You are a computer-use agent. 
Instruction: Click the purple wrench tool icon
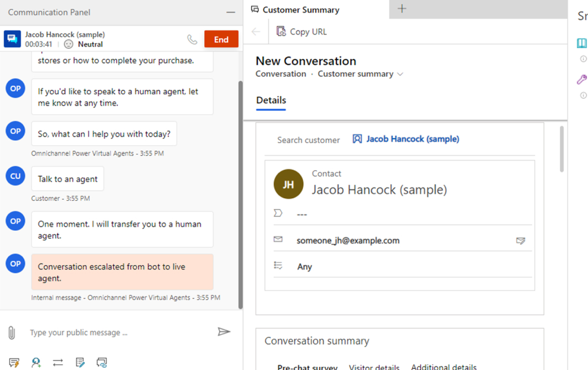582,80
